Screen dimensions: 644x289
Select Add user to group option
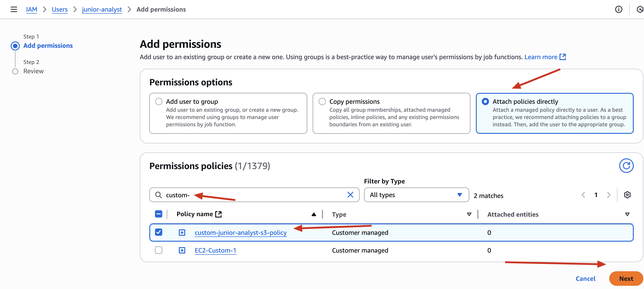pyautogui.click(x=159, y=101)
